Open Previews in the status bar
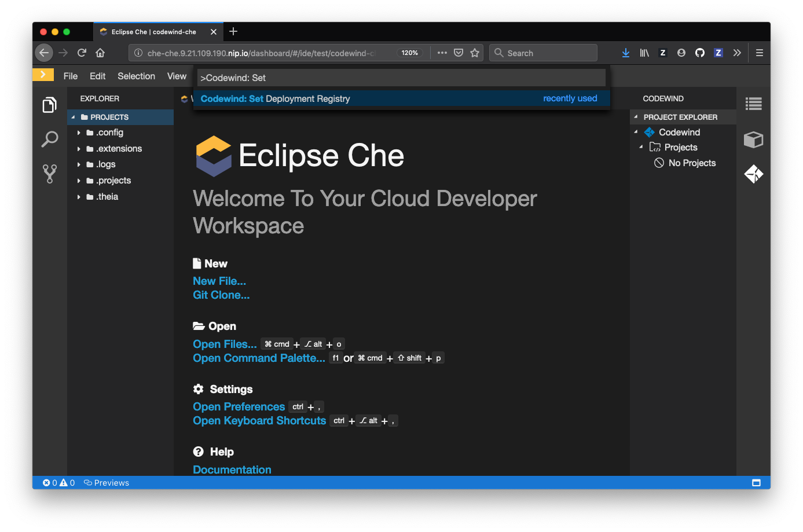This screenshot has width=803, height=532. 107,483
